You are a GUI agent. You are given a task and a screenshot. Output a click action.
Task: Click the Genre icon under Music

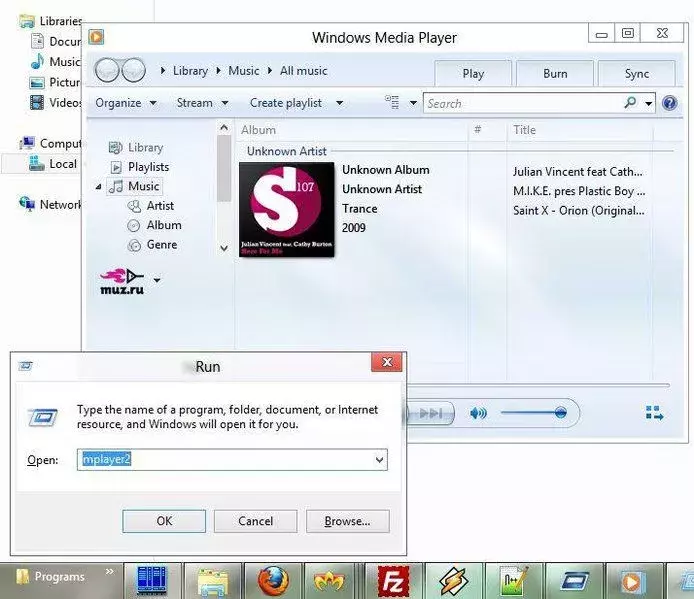[134, 245]
